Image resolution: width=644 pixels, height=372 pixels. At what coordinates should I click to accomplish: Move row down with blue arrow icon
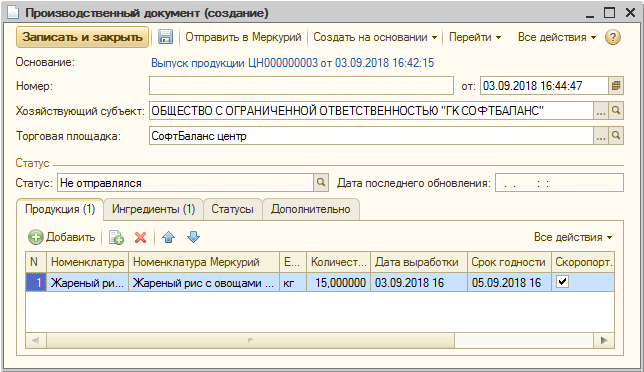pos(193,237)
